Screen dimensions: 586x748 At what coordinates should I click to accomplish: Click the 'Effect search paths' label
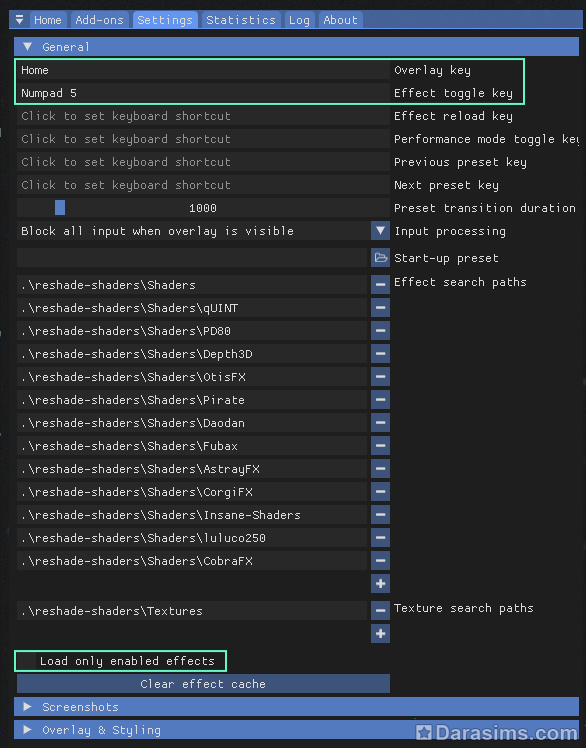(x=460, y=282)
